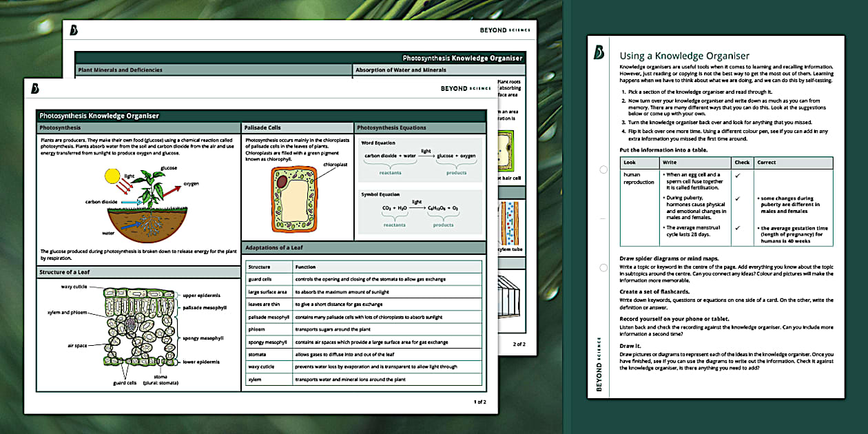Select the 'leaves are thin' table row
This screenshot has width=868, height=434.
tap(364, 304)
